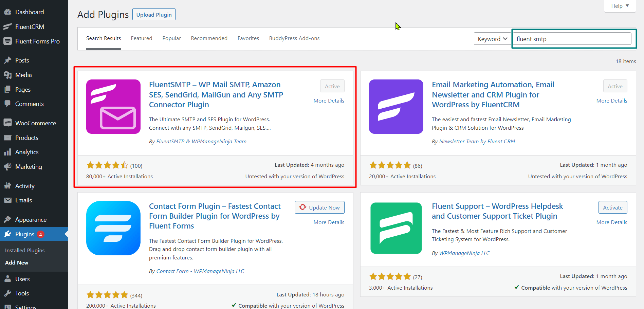Click the "Add Plugins" page heading
The width and height of the screenshot is (644, 309).
[103, 15]
